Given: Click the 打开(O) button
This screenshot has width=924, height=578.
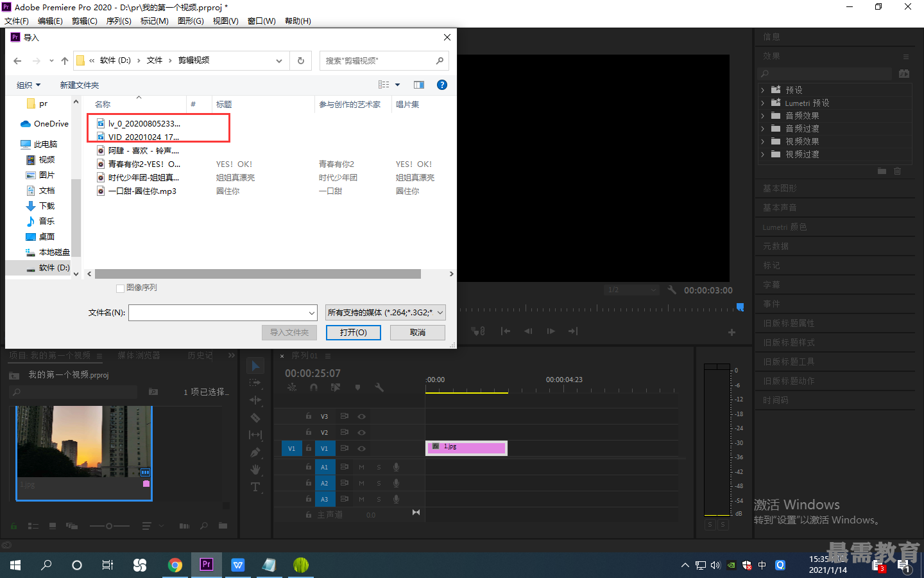Looking at the screenshot, I should [354, 333].
